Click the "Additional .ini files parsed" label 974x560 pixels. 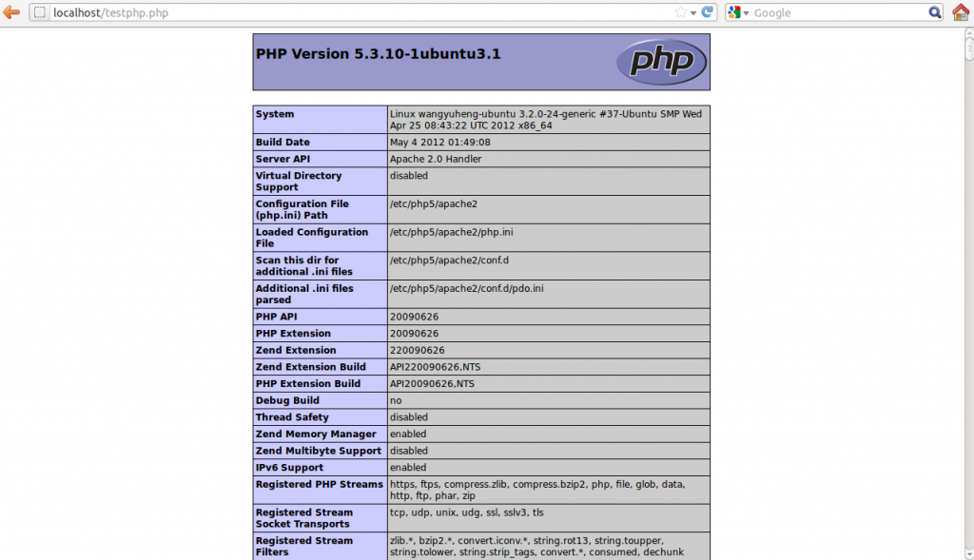[304, 295]
